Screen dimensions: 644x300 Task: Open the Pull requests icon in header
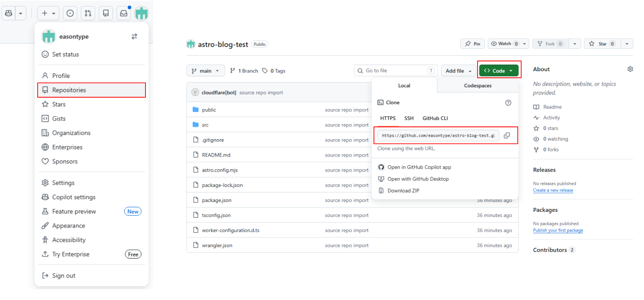coord(88,13)
